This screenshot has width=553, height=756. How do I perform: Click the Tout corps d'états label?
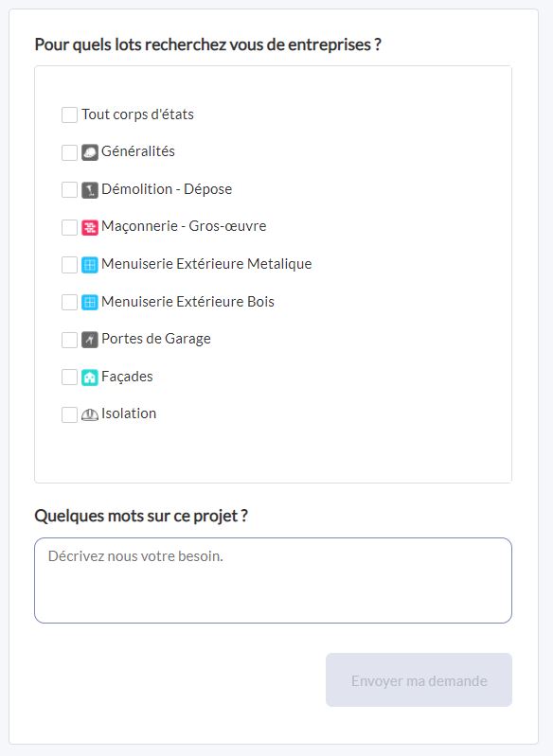pos(137,114)
